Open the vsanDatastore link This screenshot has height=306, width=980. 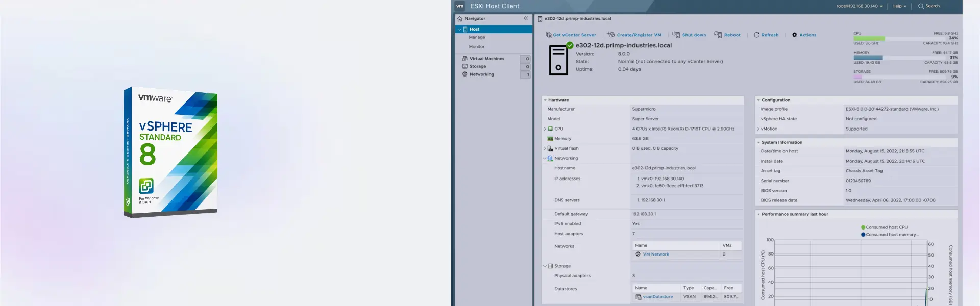[657, 297]
